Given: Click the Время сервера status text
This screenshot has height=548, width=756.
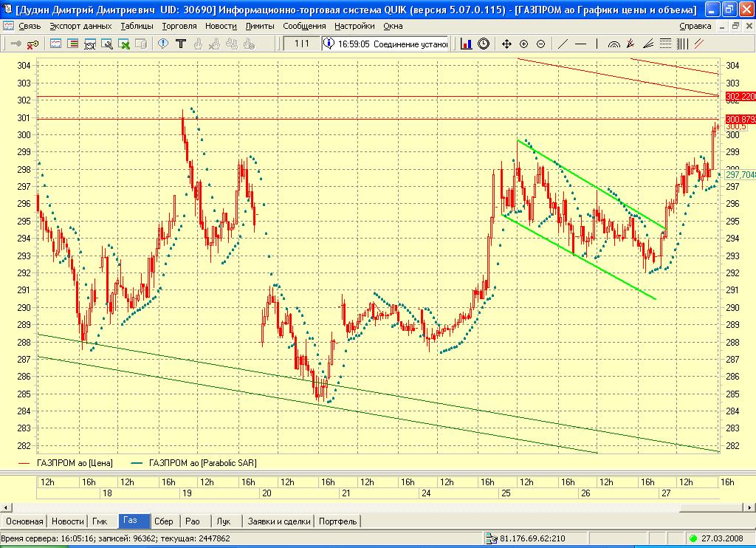Looking at the screenshot, I should 116,538.
